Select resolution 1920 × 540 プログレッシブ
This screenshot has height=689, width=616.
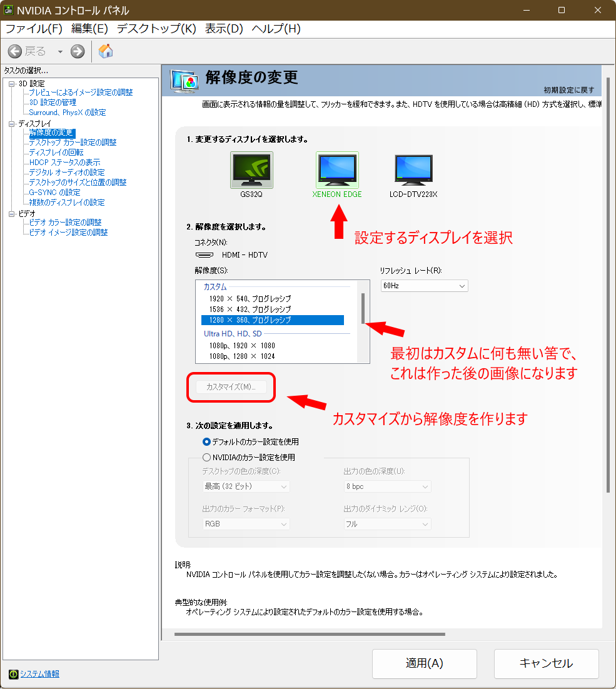[x=273, y=299]
